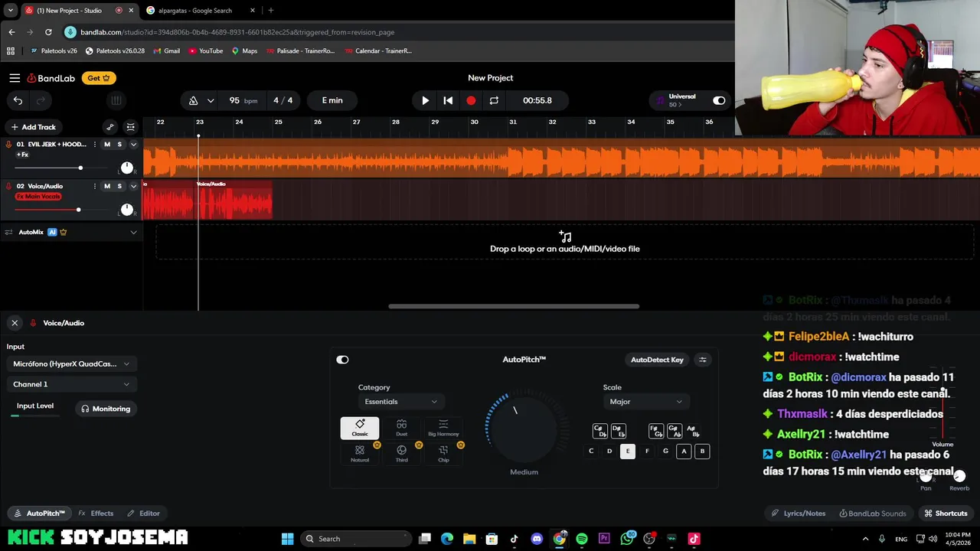This screenshot has height=551, width=980.
Task: Click the Add Track button
Action: (33, 127)
